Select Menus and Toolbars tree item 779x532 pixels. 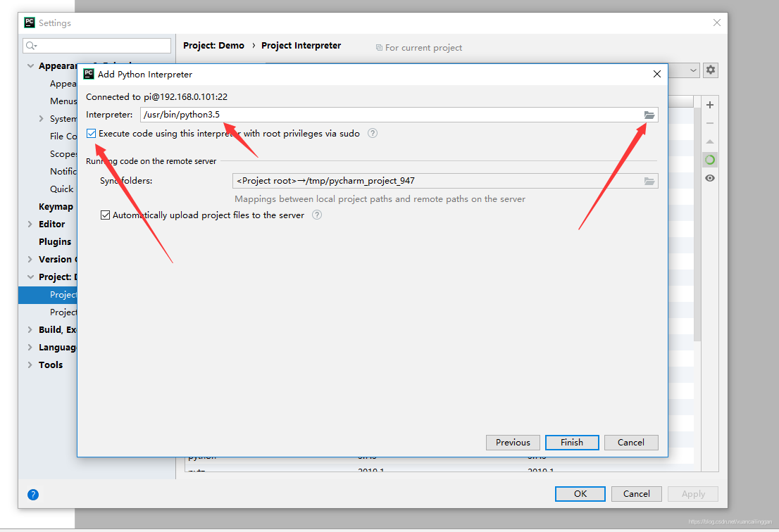click(x=63, y=101)
